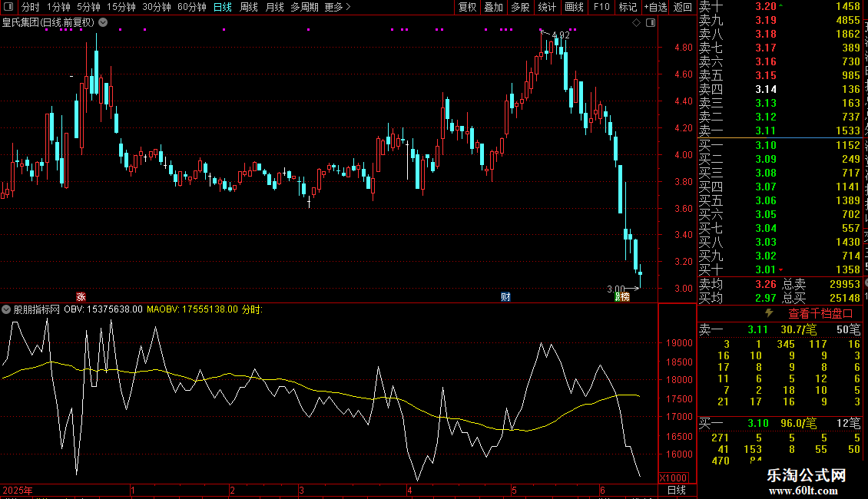Toggle the left panel icon in the top bar

(8, 7)
